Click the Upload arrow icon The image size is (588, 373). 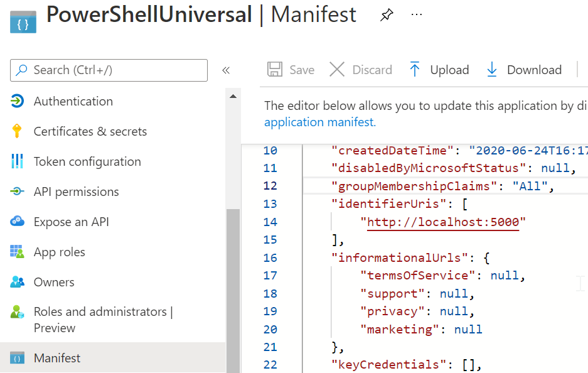pos(414,69)
